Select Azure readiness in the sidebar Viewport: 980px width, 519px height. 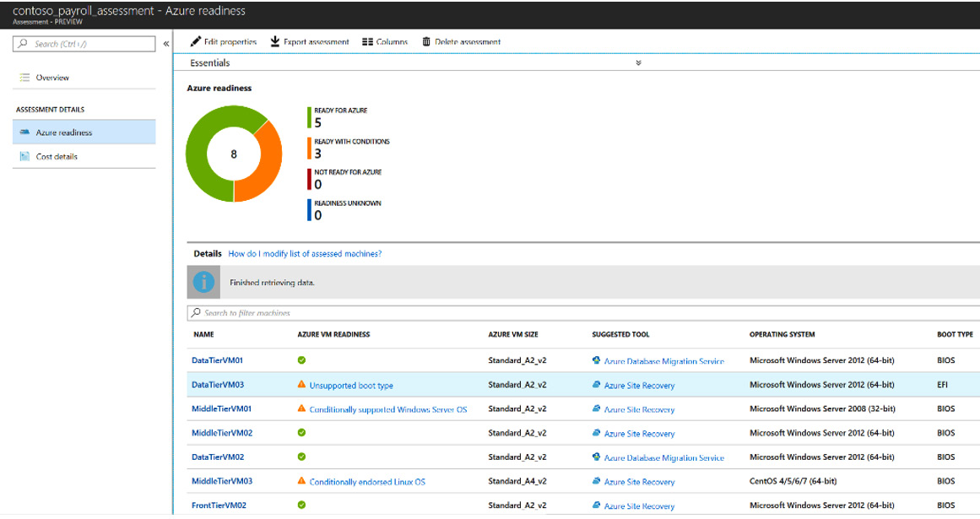coord(84,132)
